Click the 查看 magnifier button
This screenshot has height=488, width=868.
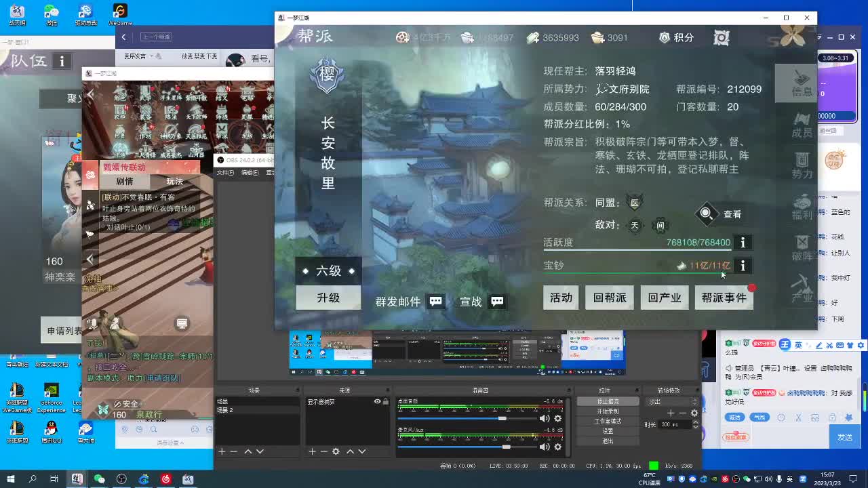[706, 214]
